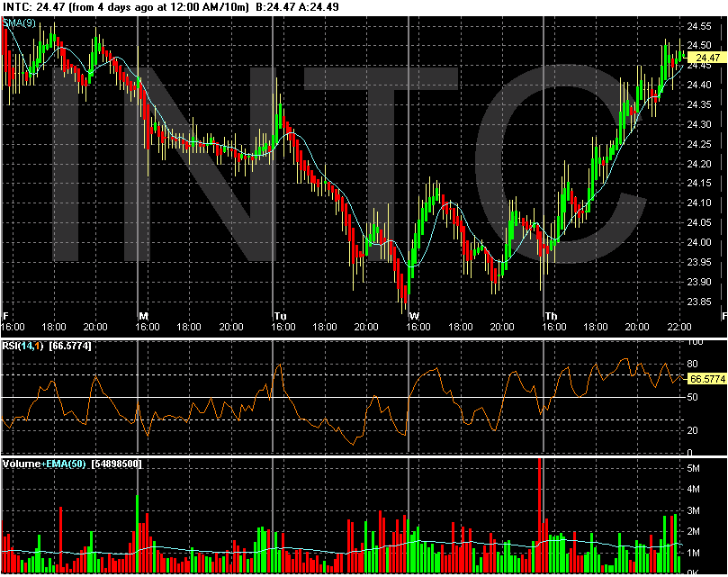Click the Tu (Tuesday) day marker label

[281, 316]
